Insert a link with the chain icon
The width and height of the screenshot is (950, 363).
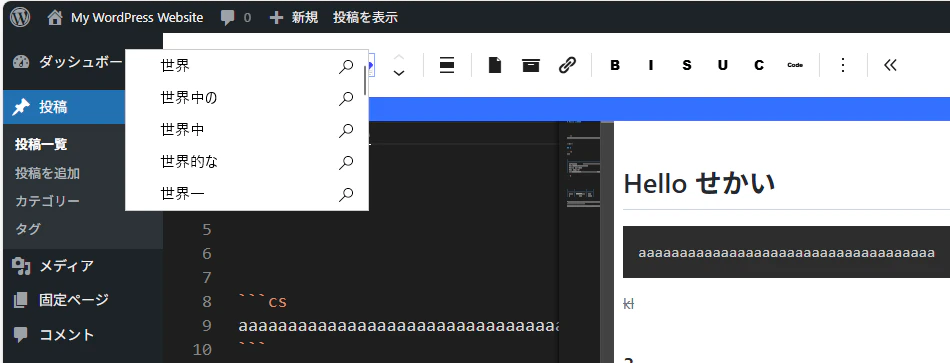567,65
